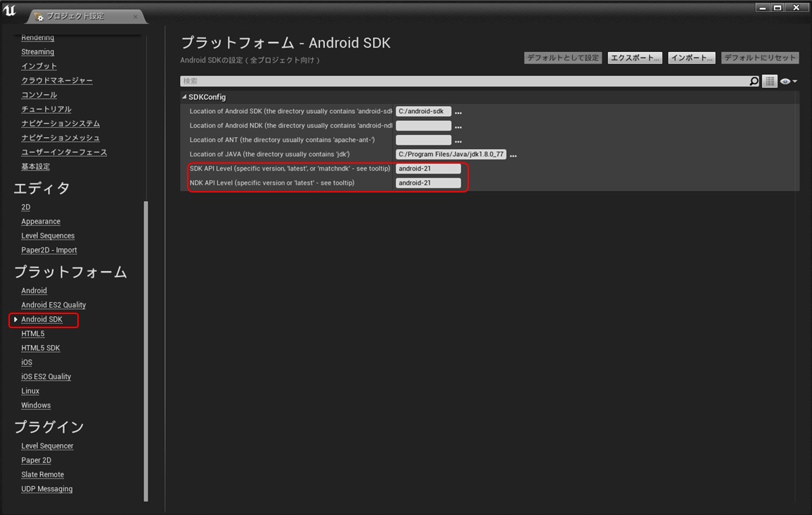Viewport: 812px width, 515px height.
Task: Collapse the SDKConfig section
Action: [x=183, y=97]
